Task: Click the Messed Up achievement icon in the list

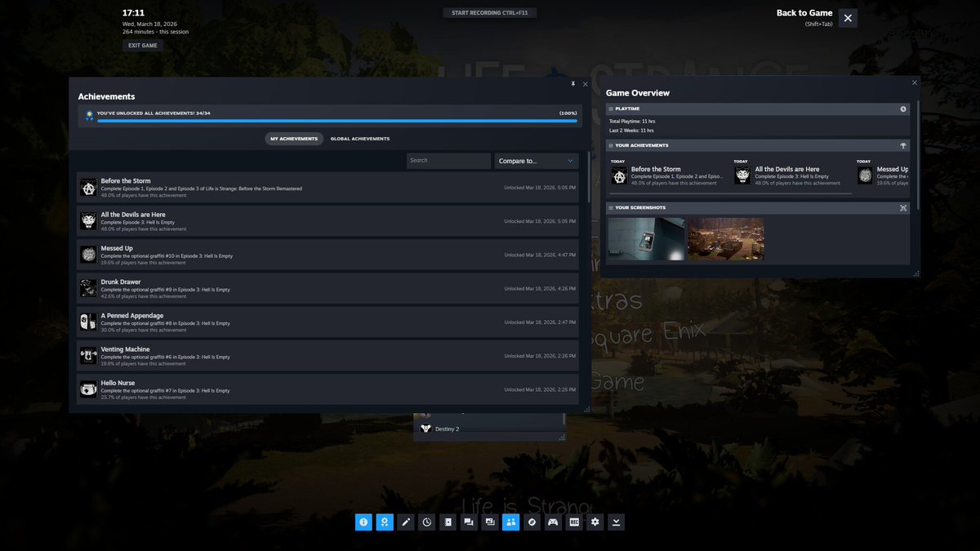Action: click(88, 255)
